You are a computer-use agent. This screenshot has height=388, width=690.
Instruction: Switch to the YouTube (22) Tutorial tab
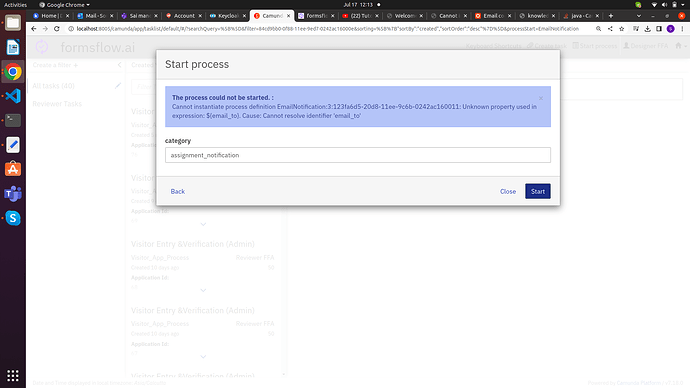pyautogui.click(x=360, y=15)
